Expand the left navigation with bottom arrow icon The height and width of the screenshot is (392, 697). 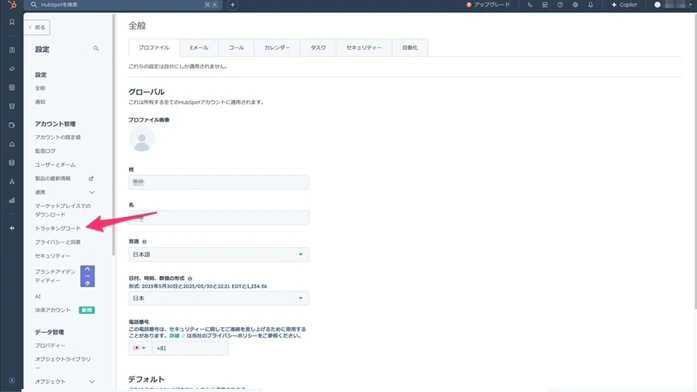pos(12,380)
